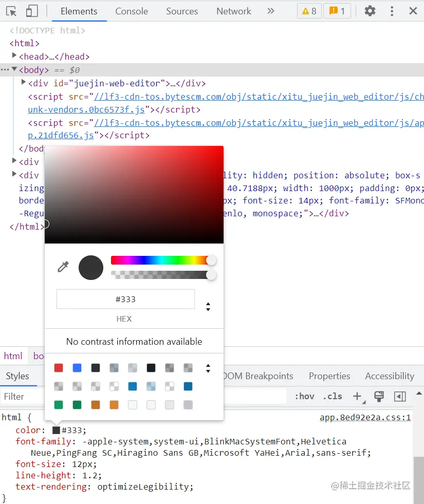Switch the palette with arrows toggle
424x504 pixels.
click(208, 368)
